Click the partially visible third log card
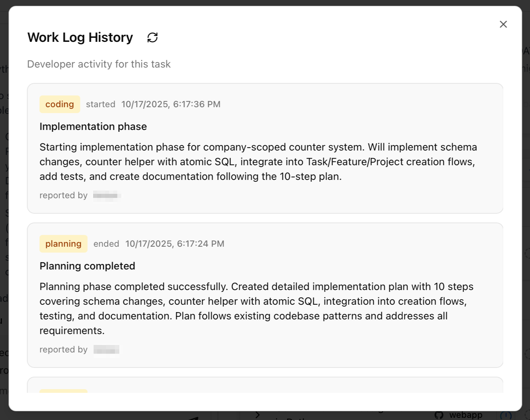Screen dimensions: 530x420 [x=265, y=385]
